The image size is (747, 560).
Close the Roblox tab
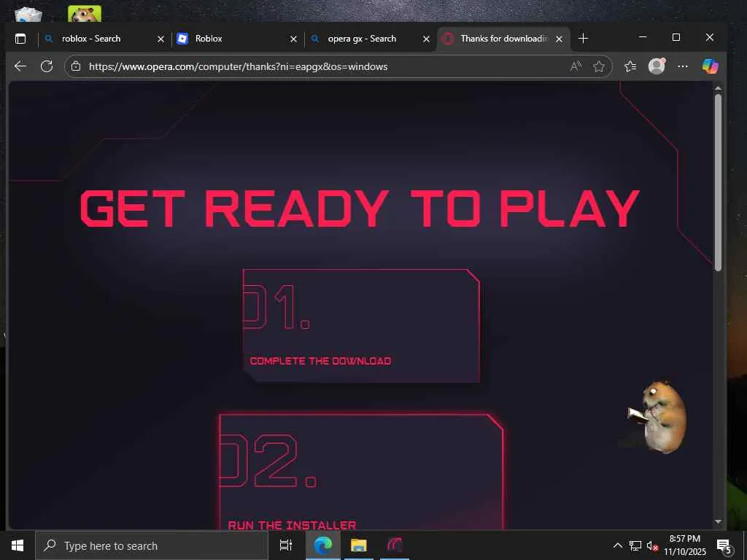coord(293,39)
